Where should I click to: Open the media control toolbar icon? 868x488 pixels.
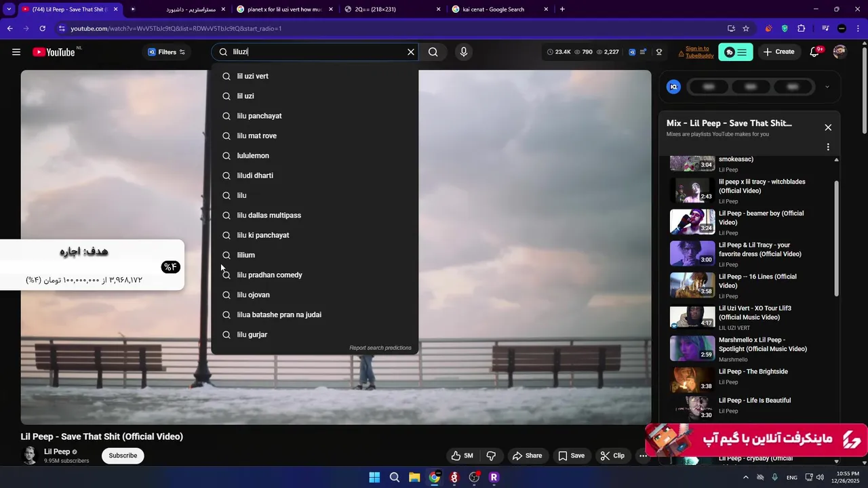(825, 28)
